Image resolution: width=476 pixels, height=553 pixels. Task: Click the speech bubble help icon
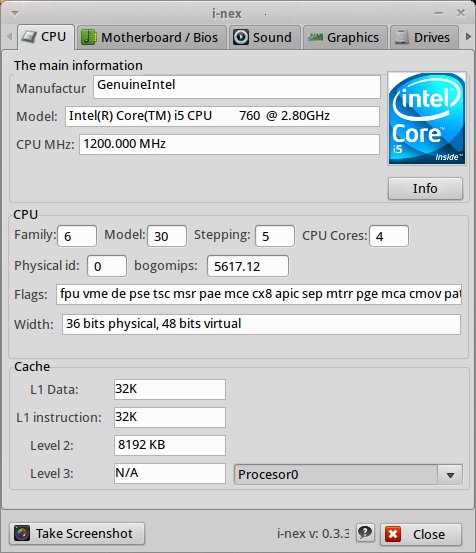[365, 532]
